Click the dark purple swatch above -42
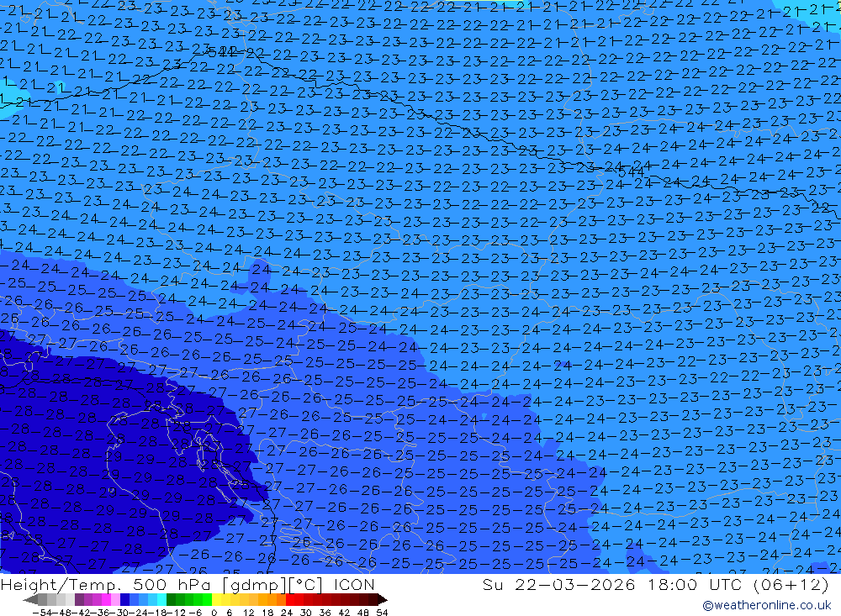 79,599
